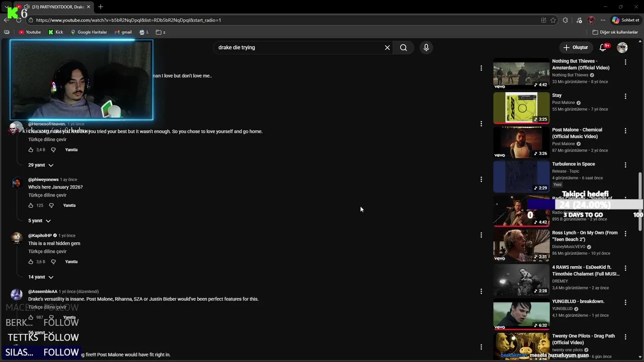Translate the @phiweyonews comment to Turkish
The width and height of the screenshot is (644, 362).
click(x=47, y=195)
